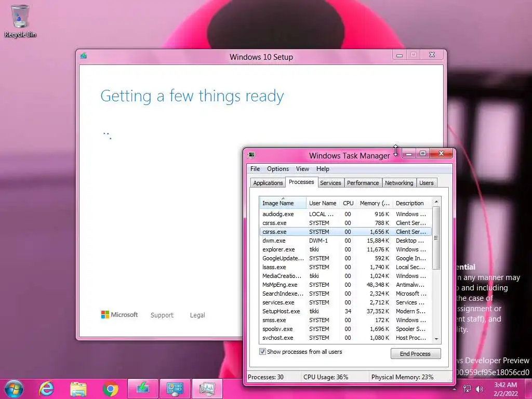This screenshot has width=532, height=399.
Task: Show hidden tray icons arrow
Action: point(454,389)
